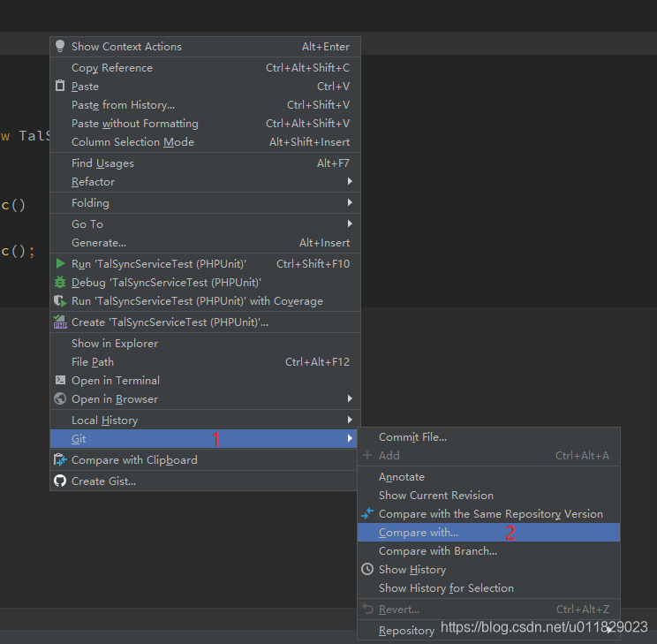Select Show History in Git submenu

pyautogui.click(x=488, y=570)
